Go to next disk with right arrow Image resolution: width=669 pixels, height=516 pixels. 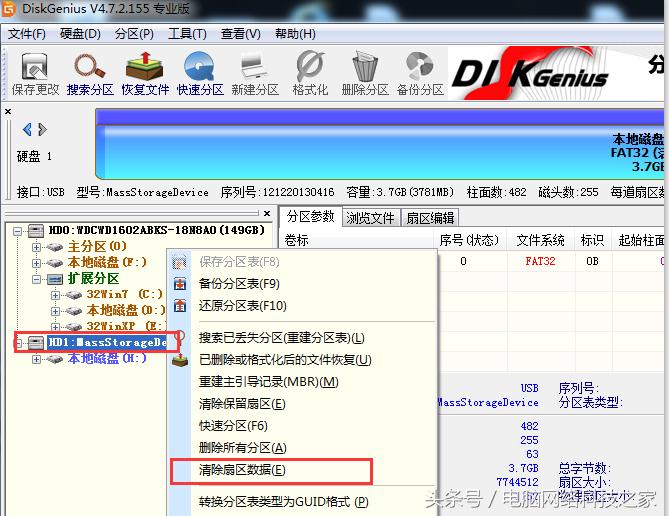point(42,129)
